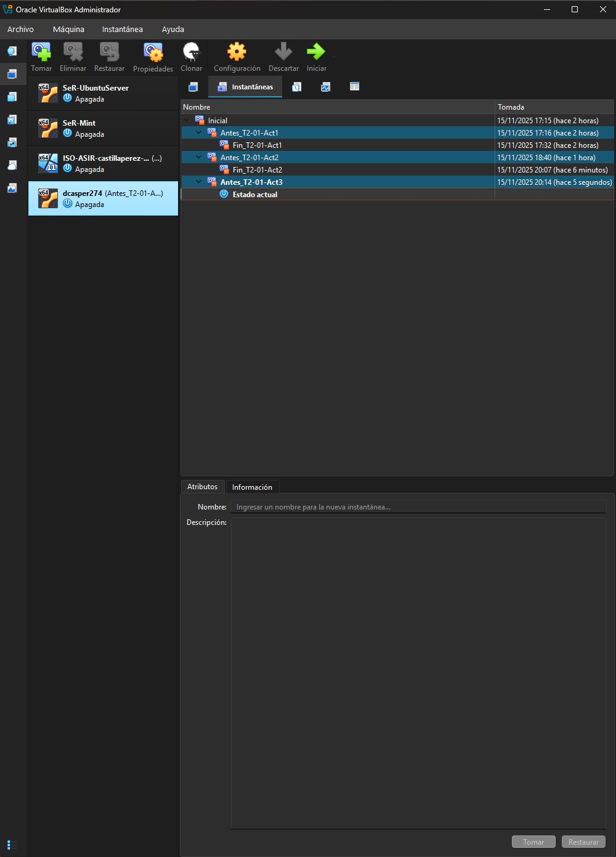Click the Tomar snapshot icon in the toolbar
The width and height of the screenshot is (616, 857).
click(x=41, y=52)
